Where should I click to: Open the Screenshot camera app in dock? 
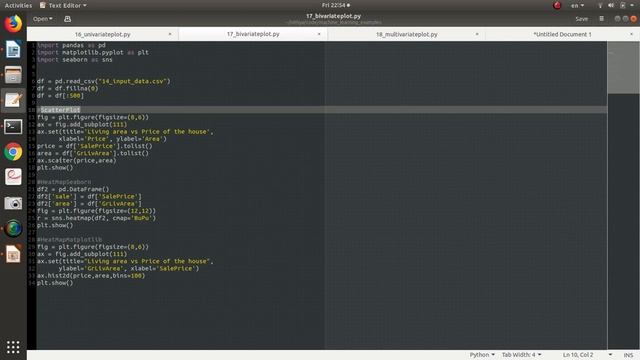(13, 203)
